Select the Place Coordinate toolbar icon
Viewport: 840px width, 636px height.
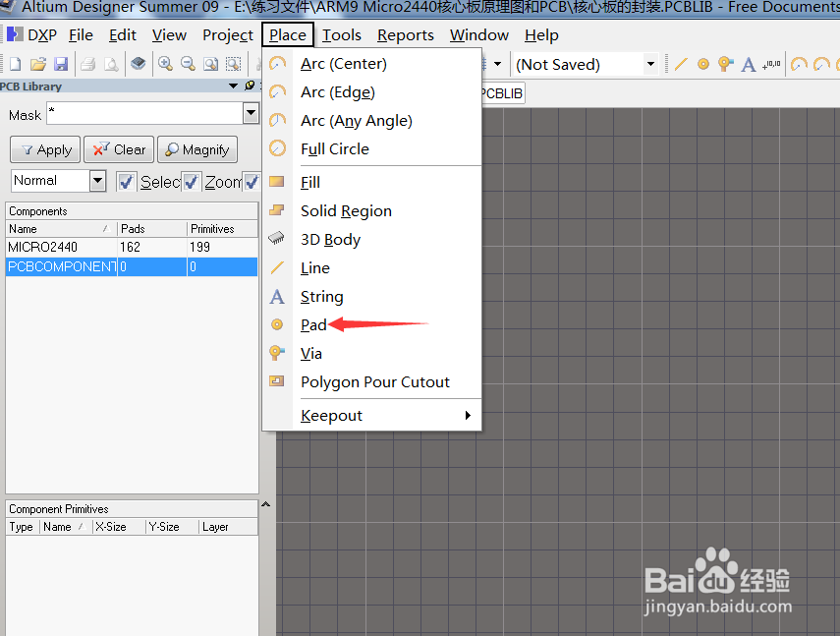(771, 64)
